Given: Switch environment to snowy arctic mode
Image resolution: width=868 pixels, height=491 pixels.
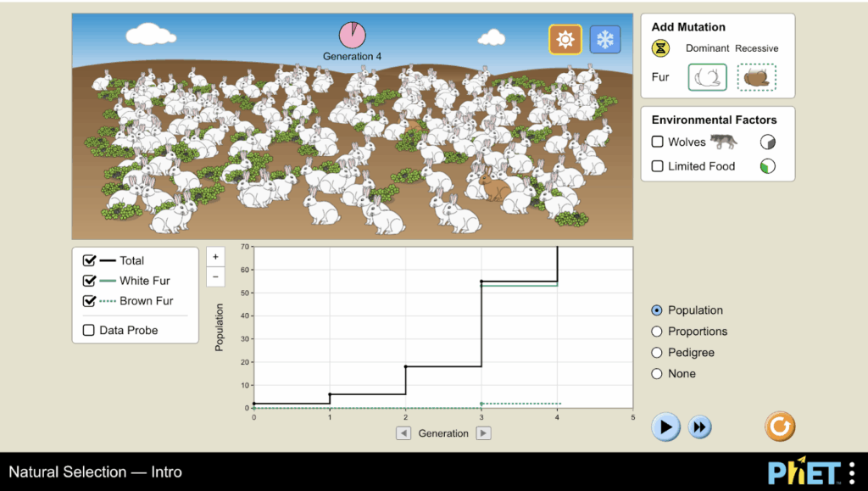Looking at the screenshot, I should tap(605, 39).
